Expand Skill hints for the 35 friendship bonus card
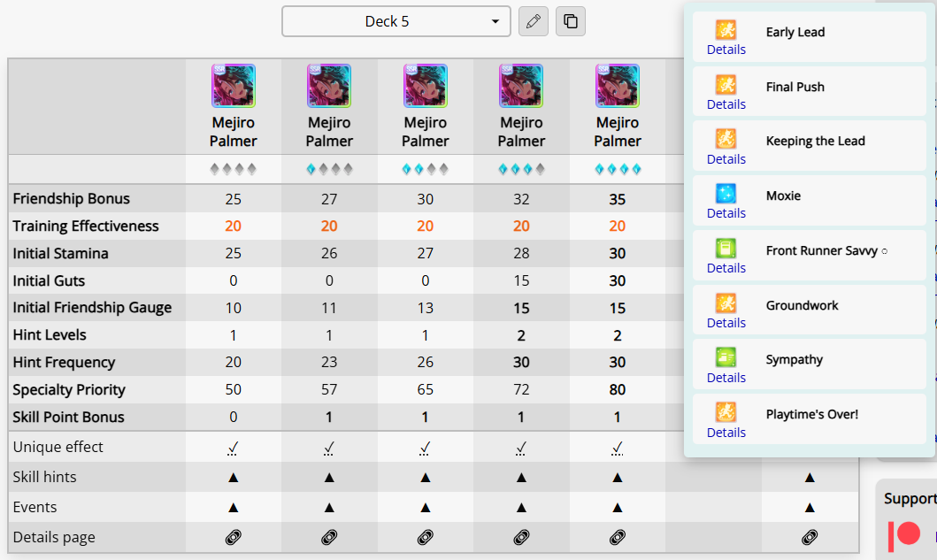The width and height of the screenshot is (937, 560). 618,478
